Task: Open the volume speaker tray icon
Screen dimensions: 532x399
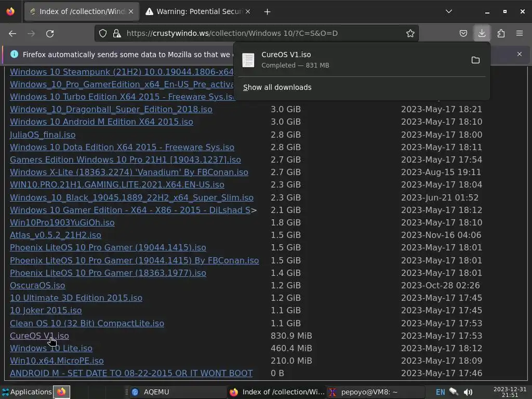Action: pos(468,392)
